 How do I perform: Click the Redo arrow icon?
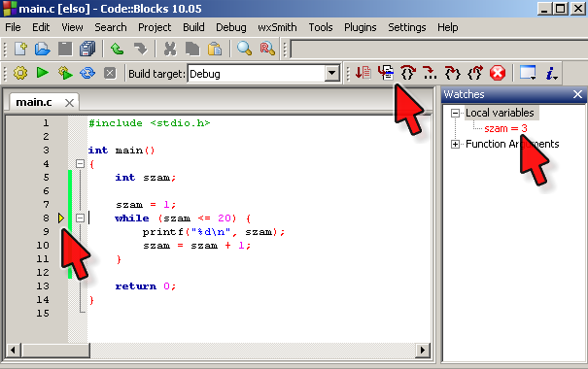(140, 49)
